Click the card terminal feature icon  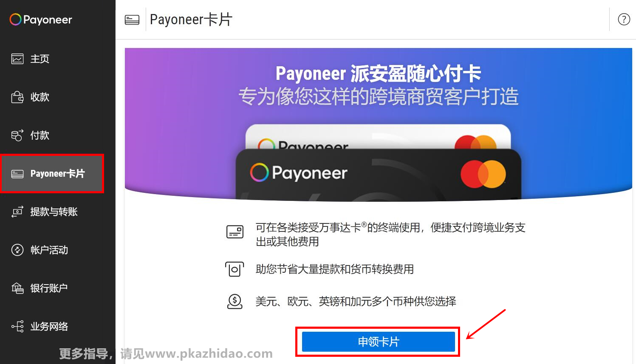[235, 232]
